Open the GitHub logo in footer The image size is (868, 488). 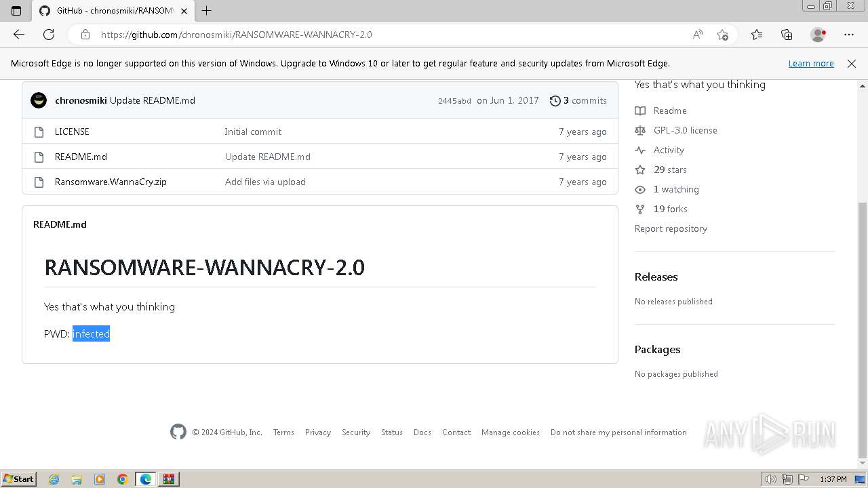[178, 432]
